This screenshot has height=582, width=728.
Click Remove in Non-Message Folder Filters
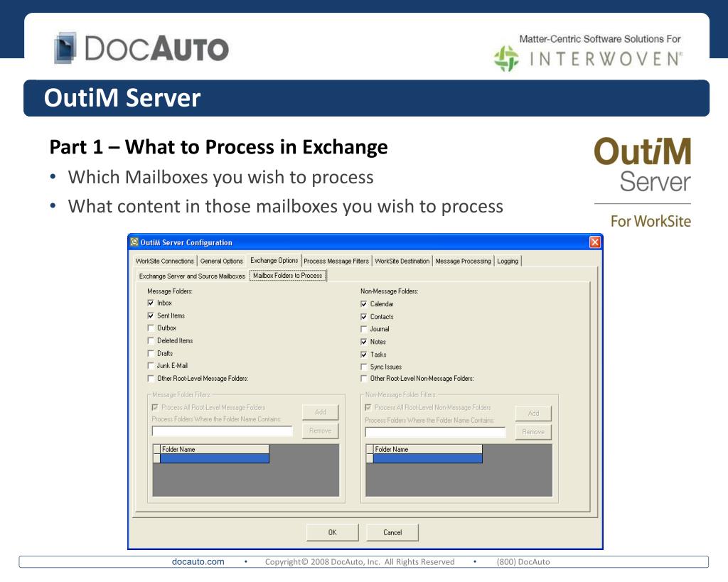tap(533, 431)
